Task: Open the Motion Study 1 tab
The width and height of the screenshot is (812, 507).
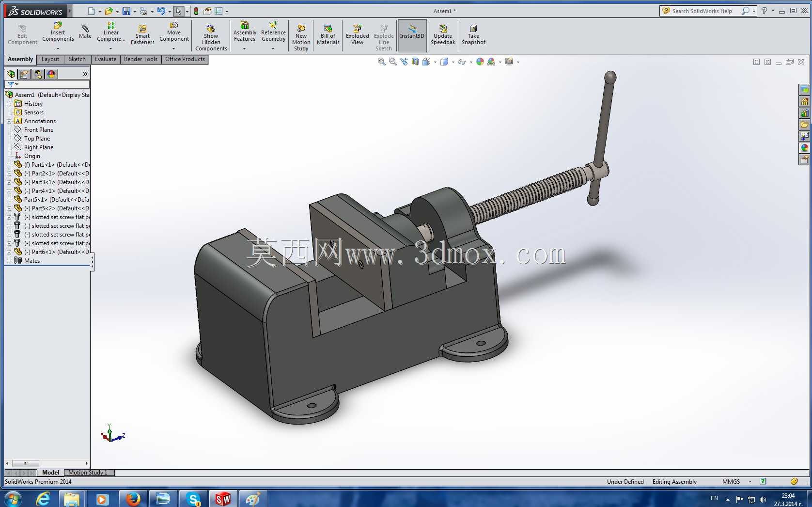Action: click(x=88, y=473)
